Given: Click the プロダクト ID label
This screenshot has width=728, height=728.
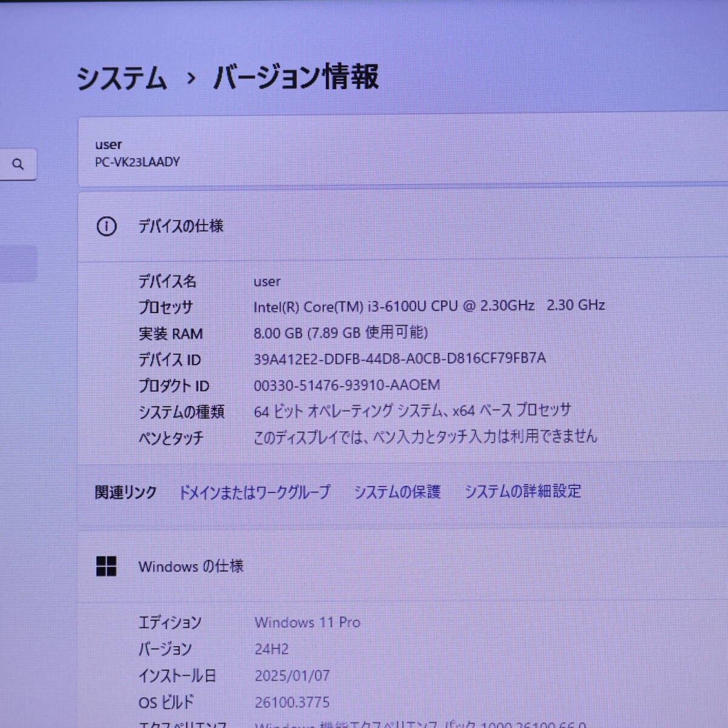Looking at the screenshot, I should click(174, 386).
